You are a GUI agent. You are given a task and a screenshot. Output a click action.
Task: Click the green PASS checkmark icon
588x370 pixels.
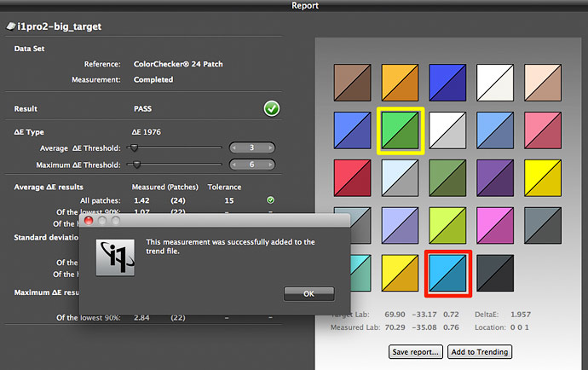(x=272, y=109)
